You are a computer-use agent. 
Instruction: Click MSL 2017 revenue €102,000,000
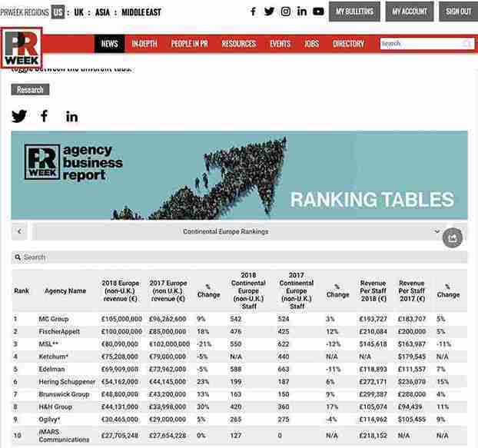(x=169, y=344)
